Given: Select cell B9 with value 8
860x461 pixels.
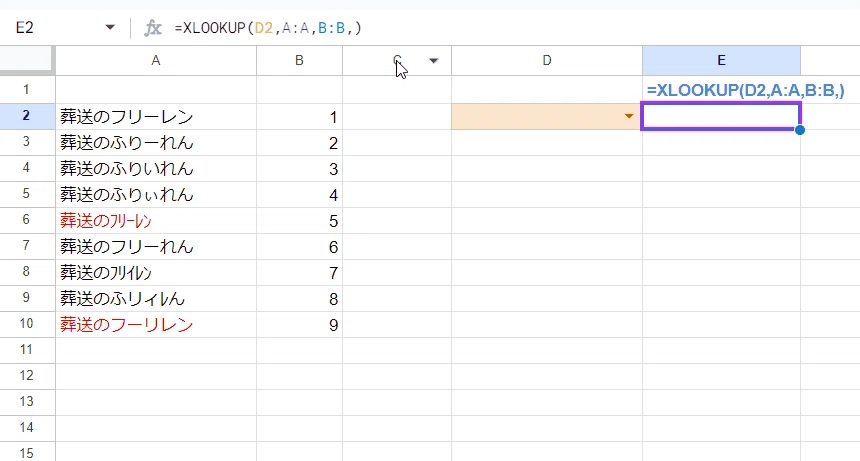Looking at the screenshot, I should pyautogui.click(x=299, y=299).
